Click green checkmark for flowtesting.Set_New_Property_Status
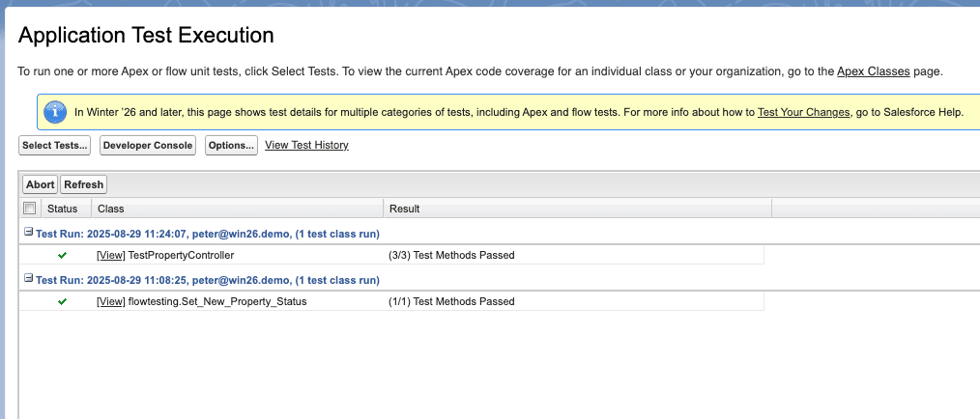Screen dimensions: 980x419 pos(62,301)
